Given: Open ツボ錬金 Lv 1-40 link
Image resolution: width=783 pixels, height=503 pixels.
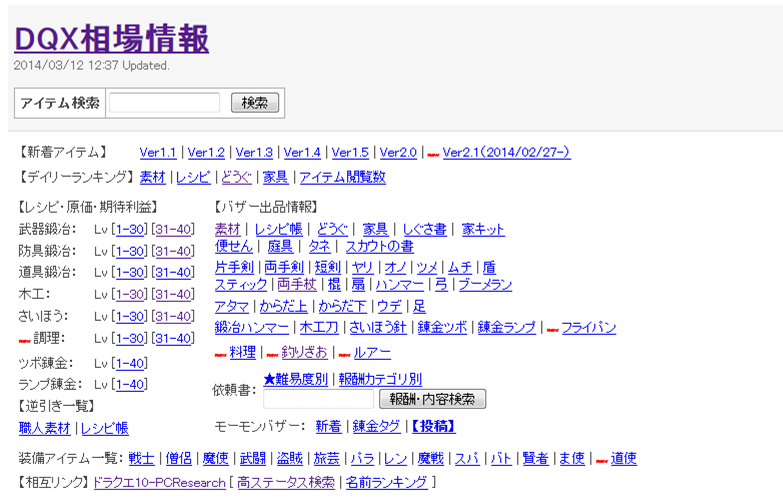Looking at the screenshot, I should tap(130, 363).
